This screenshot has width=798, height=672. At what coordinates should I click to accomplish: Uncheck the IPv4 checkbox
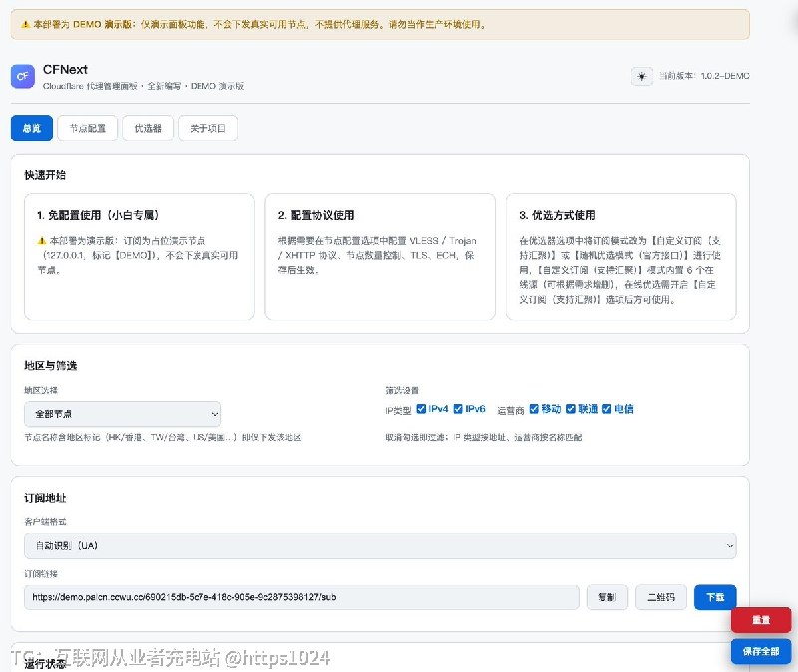tap(421, 409)
